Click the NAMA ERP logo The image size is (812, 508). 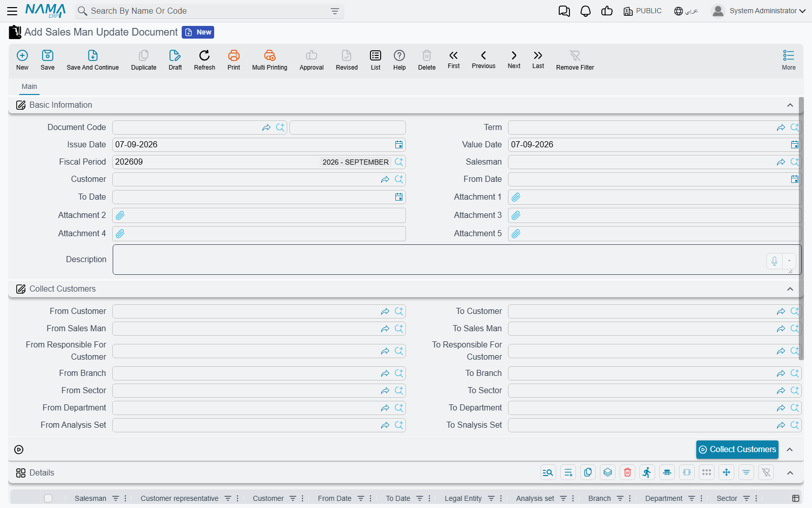(46, 11)
